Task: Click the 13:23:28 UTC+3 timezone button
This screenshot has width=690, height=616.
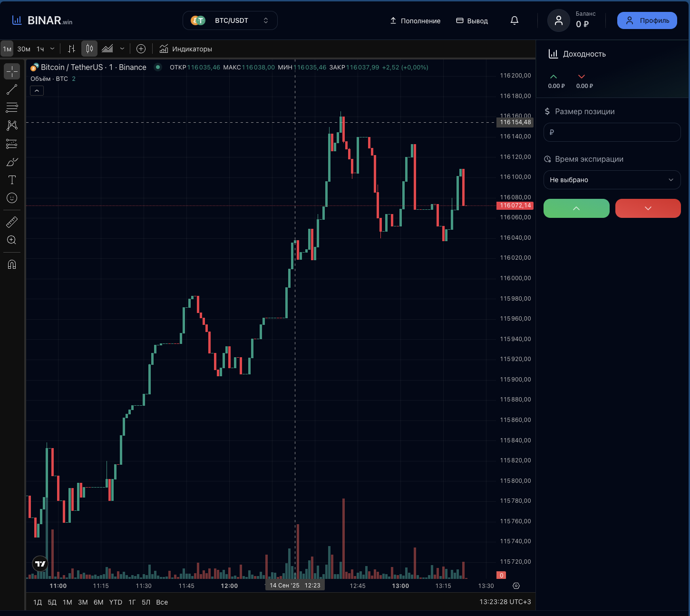Action: tap(505, 602)
